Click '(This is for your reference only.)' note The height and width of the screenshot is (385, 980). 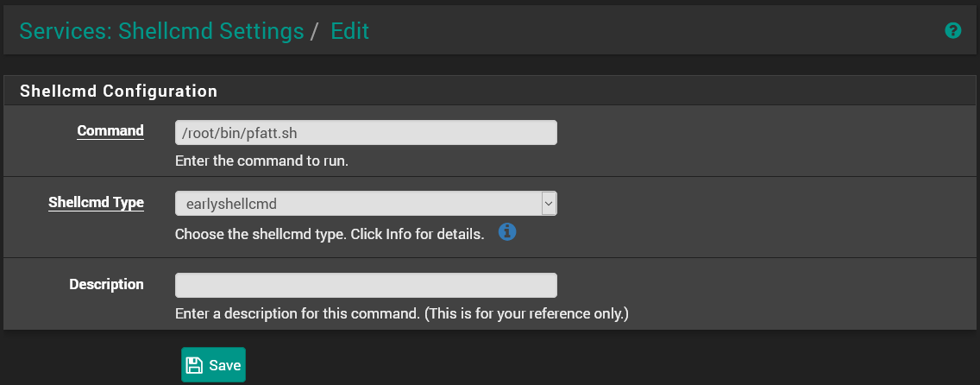click(526, 313)
